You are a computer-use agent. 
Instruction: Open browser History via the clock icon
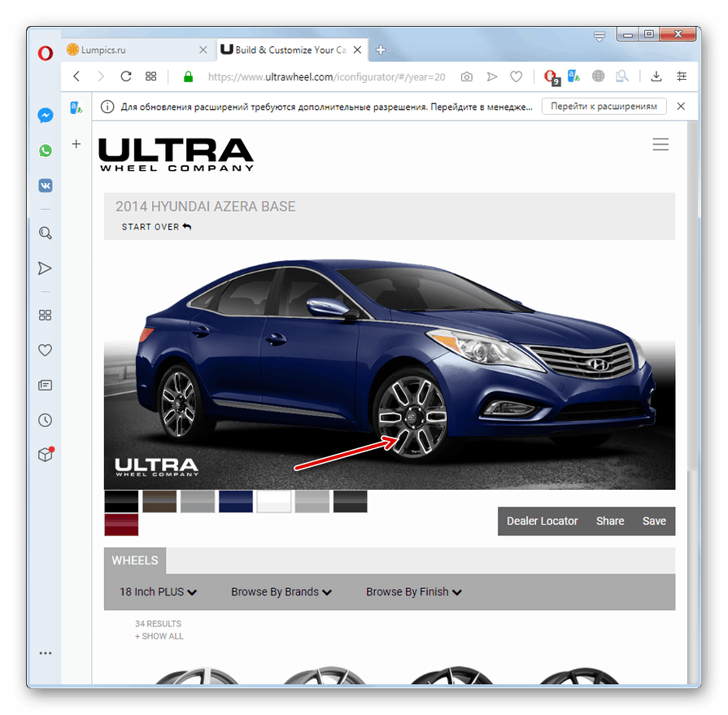(x=46, y=420)
